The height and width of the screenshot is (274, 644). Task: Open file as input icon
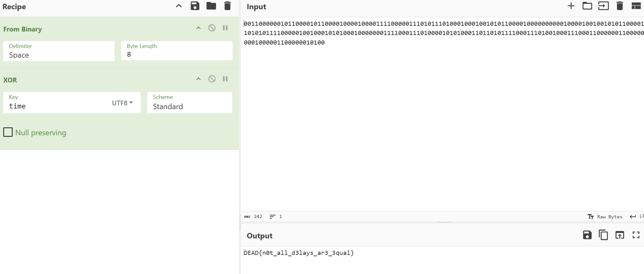click(603, 6)
